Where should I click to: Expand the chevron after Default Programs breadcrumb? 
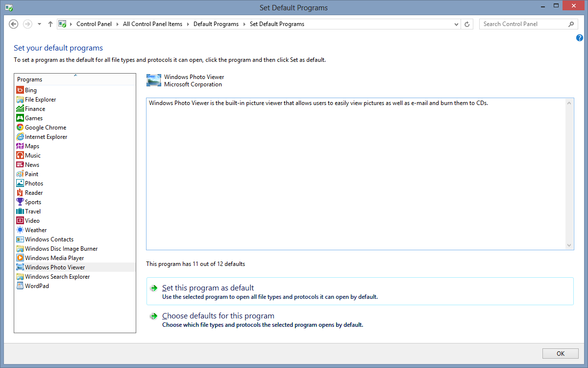pos(245,24)
